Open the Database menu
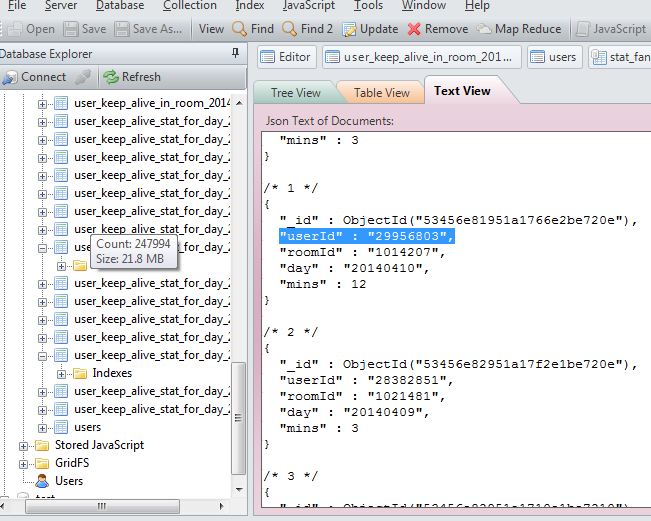Image resolution: width=651 pixels, height=521 pixels. pos(120,5)
